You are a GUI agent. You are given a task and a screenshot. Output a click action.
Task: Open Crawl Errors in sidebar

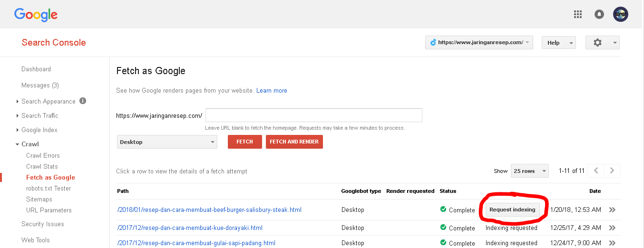[x=43, y=155]
